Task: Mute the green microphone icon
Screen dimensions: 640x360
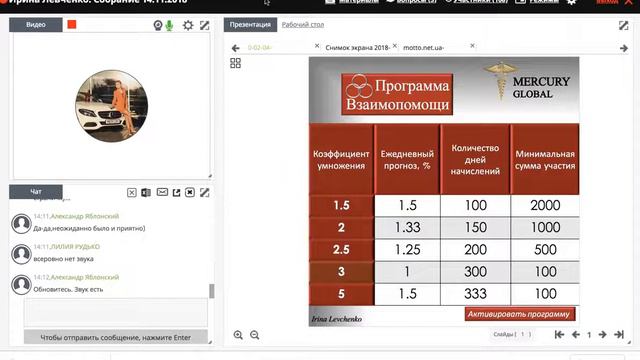Action: pyautogui.click(x=169, y=25)
